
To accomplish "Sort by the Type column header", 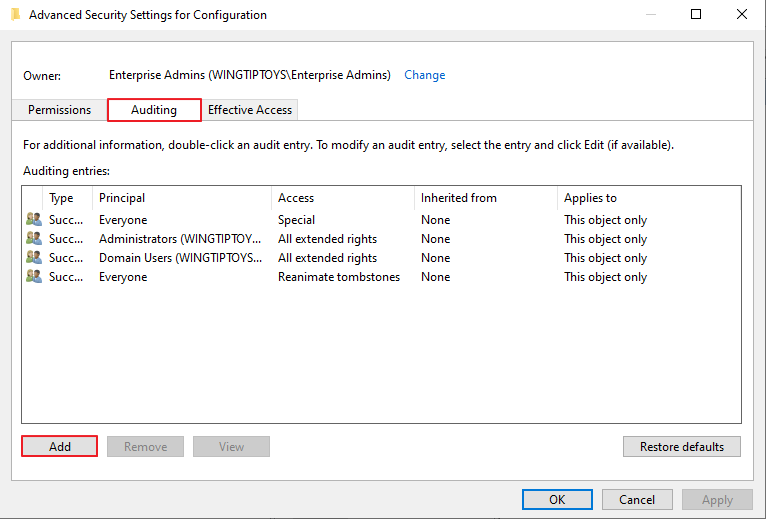I will [67, 198].
